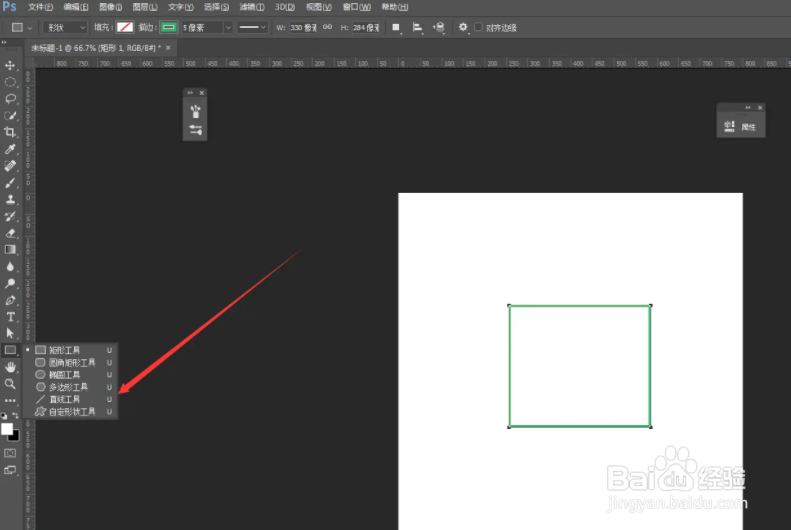This screenshot has width=791, height=530.
Task: Select the Elliptical Marquee tool
Action: click(10, 82)
